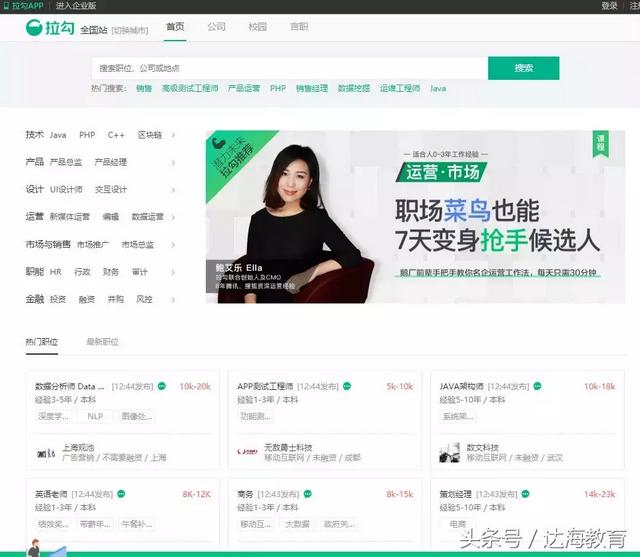Expand the 金融 category arrow
The image size is (640, 557).
click(173, 300)
